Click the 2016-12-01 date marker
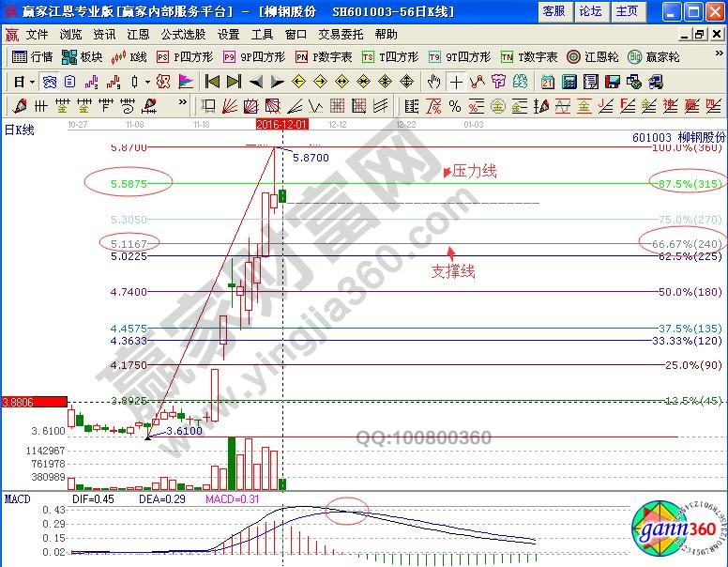Image resolution: width=728 pixels, height=567 pixels. point(280,123)
